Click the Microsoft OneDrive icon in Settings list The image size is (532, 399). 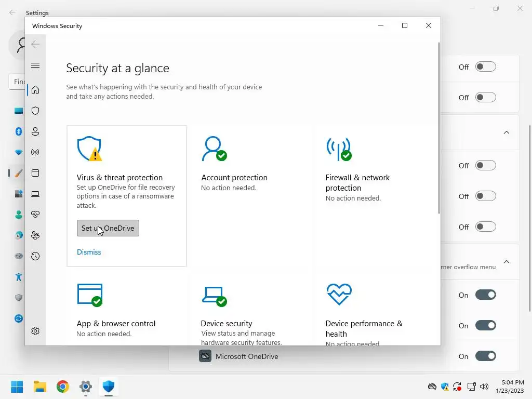click(205, 356)
